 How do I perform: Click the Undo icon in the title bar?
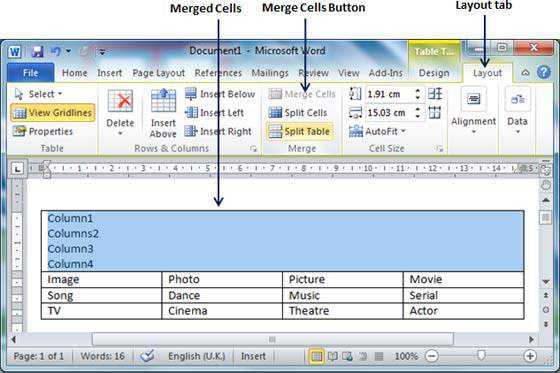[56, 52]
